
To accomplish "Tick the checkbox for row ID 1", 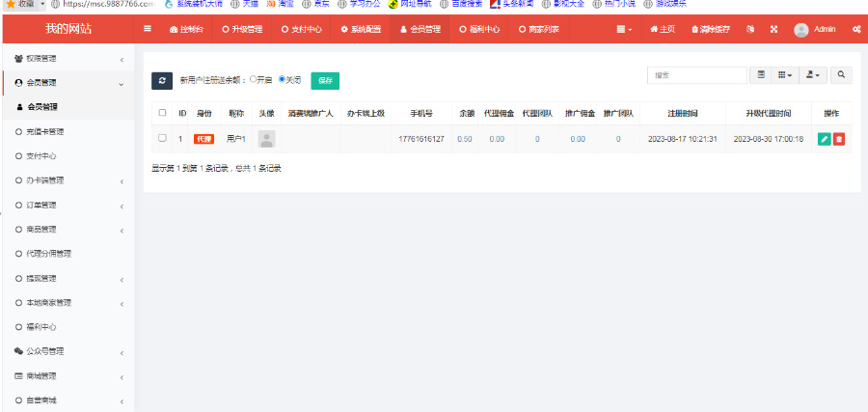I will tap(162, 138).
